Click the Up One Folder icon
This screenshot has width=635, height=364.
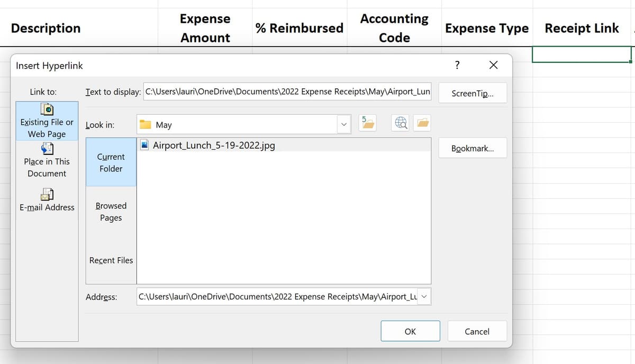[x=368, y=123]
